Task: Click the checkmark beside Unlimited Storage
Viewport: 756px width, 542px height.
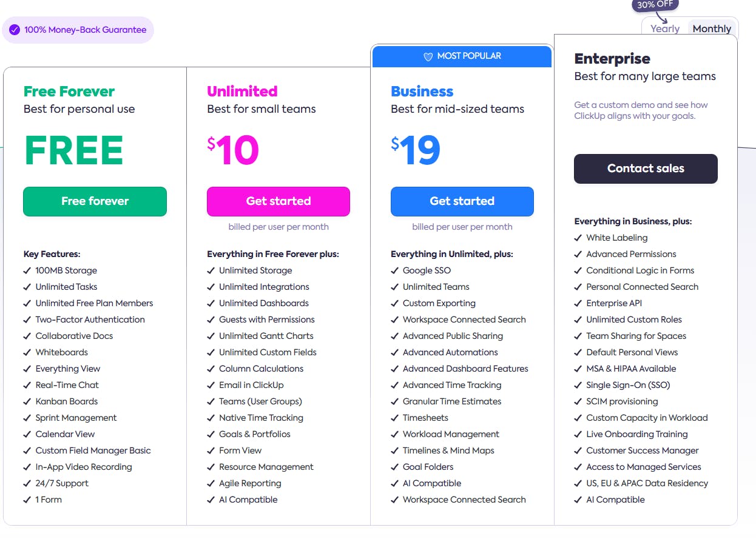Action: (x=211, y=270)
